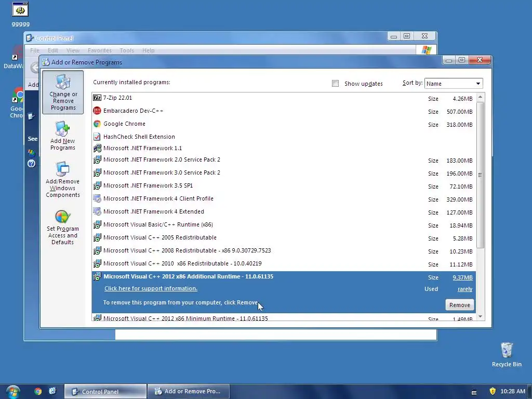Open Set Program Access and Defaults icon
The height and width of the screenshot is (399, 532).
[63, 227]
